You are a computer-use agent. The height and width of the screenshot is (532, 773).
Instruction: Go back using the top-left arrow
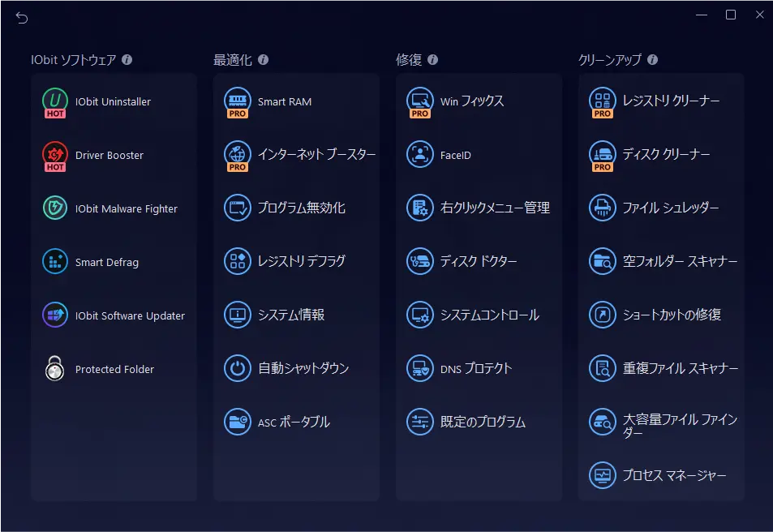[x=21, y=17]
